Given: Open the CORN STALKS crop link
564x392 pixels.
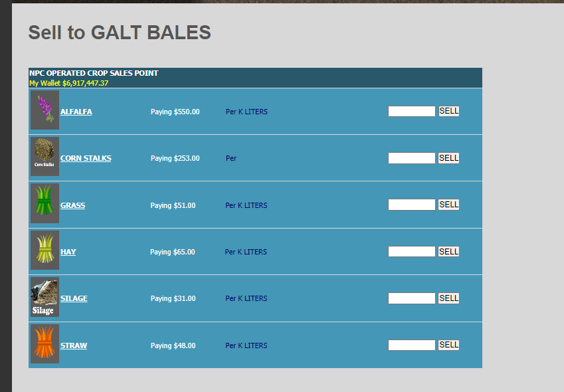Looking at the screenshot, I should point(86,158).
